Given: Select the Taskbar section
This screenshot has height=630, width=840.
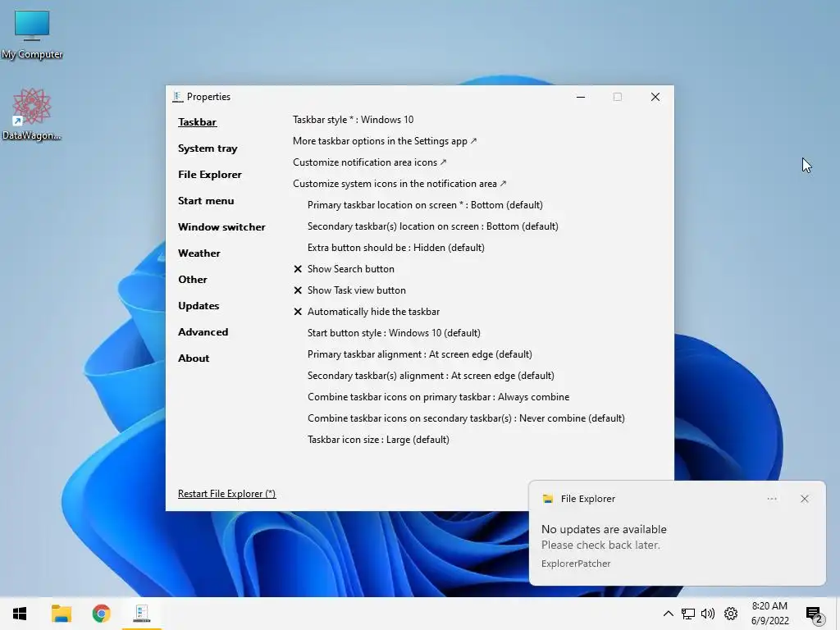Looking at the screenshot, I should point(197,122).
